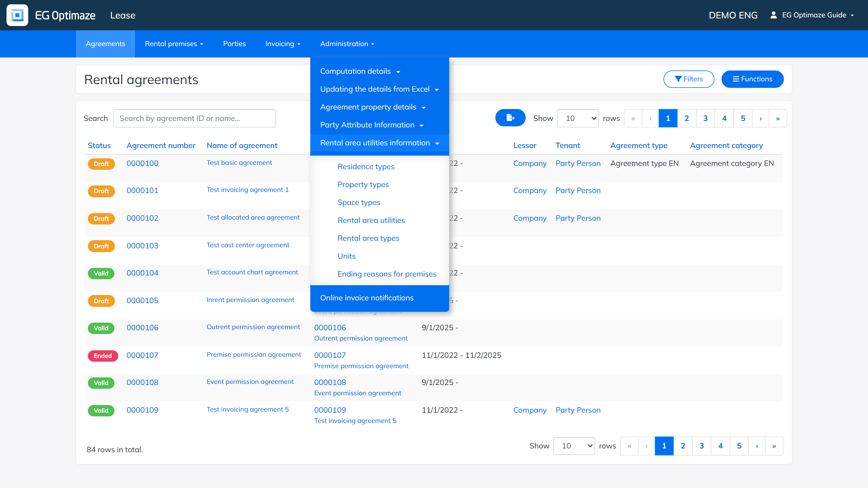Open Test invoicing agreement 5 name link
Screen dimensions: 868x488
tap(247, 409)
